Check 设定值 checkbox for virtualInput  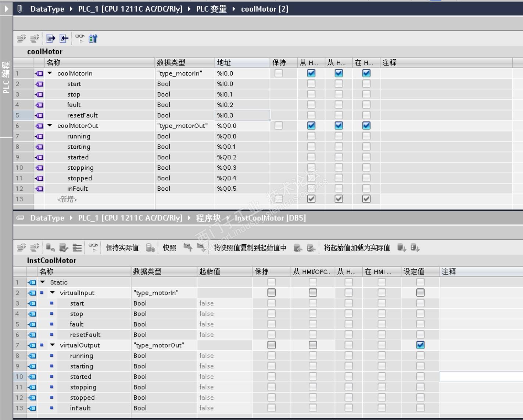[x=420, y=293]
